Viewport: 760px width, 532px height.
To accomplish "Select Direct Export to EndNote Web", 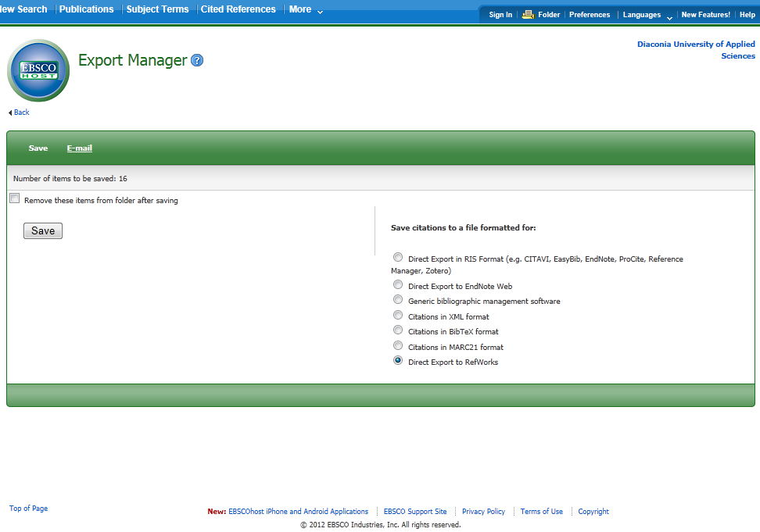I will (398, 284).
